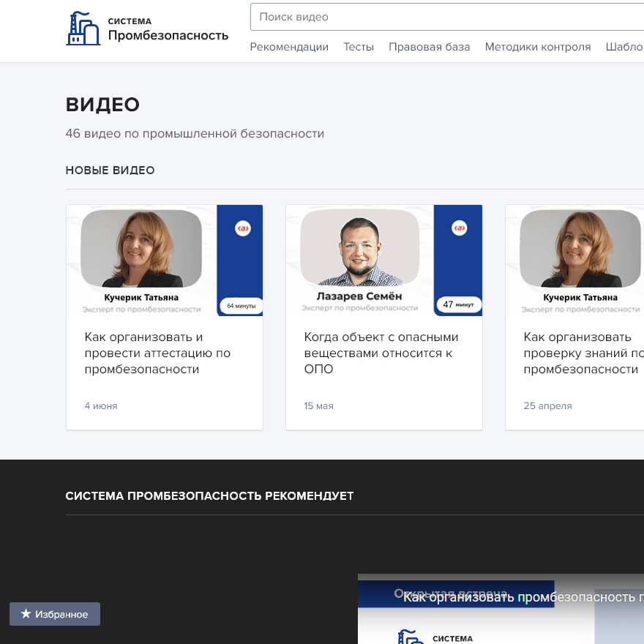Click the 47 минут duration badge
Viewport: 644px width, 644px height.
(x=459, y=304)
